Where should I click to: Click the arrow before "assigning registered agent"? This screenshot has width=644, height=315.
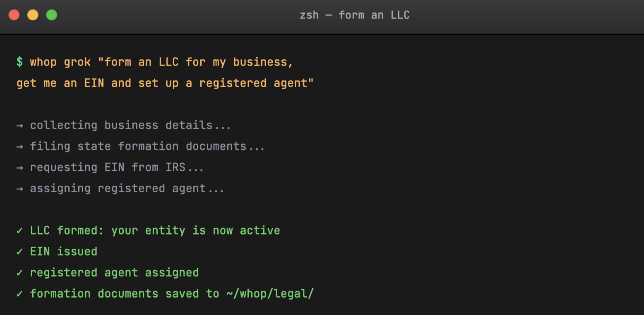pyautogui.click(x=19, y=189)
